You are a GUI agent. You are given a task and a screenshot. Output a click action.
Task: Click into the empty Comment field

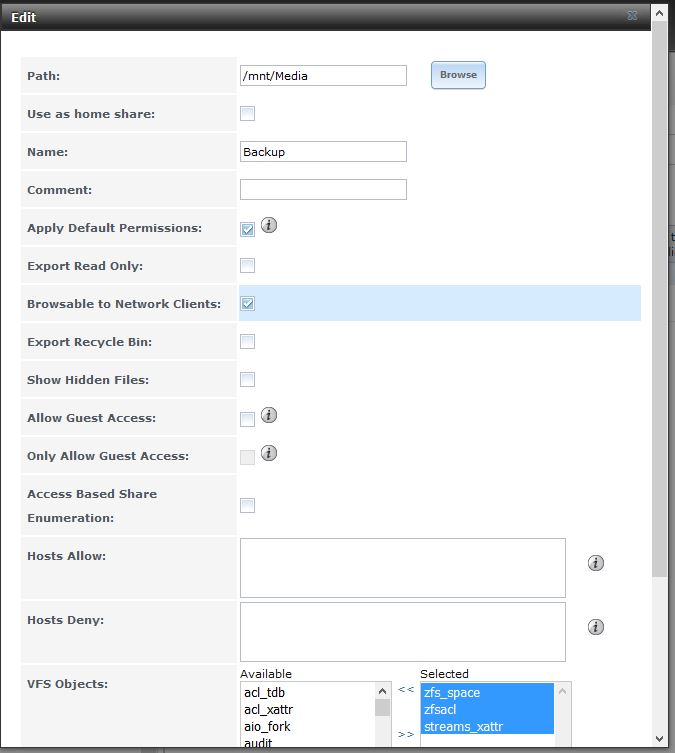[323, 190]
